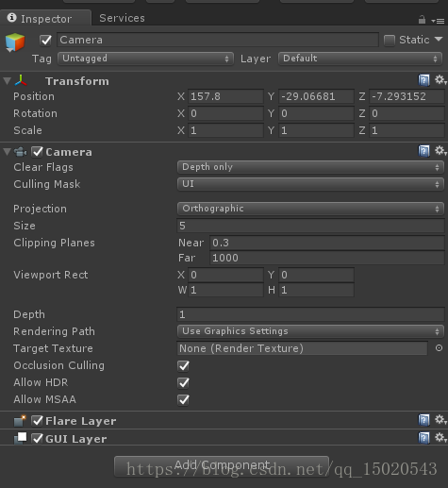Lock the Inspector with the padlock icon

click(x=422, y=20)
